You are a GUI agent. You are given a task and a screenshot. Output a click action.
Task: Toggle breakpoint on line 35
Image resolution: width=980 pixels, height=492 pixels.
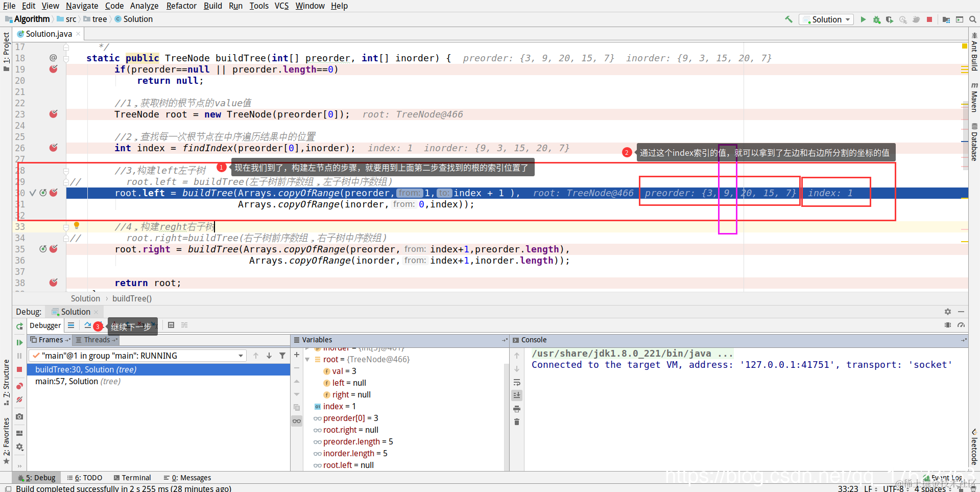(54, 249)
